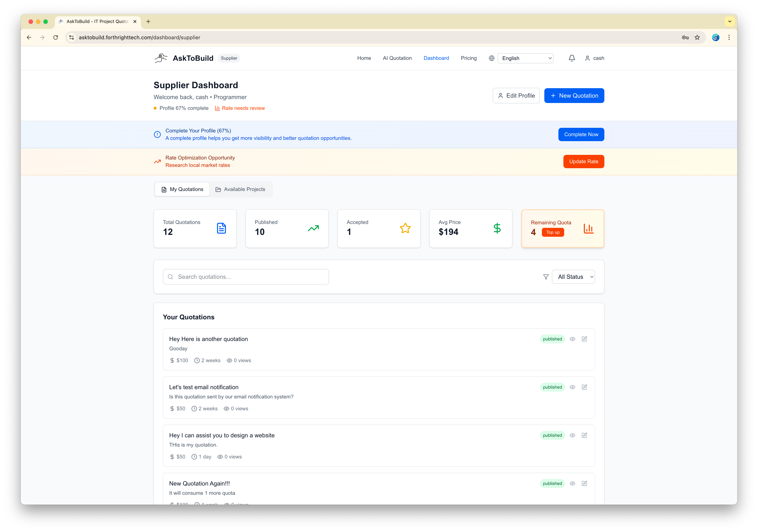Edit the 'Let's test email notification' quotation
Viewport: 758px width, 532px height.
pos(584,387)
